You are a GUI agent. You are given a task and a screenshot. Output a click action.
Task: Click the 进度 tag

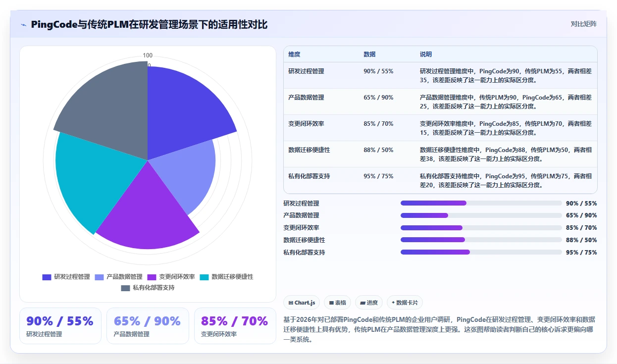[x=369, y=303]
